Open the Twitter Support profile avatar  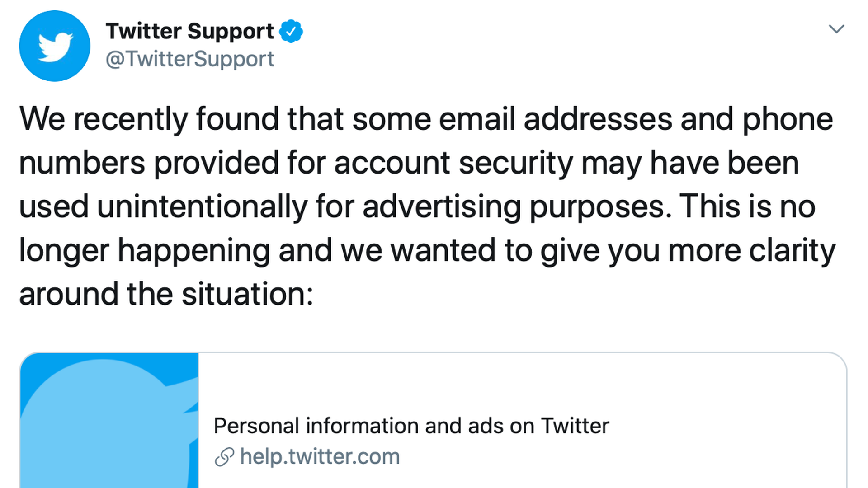(54, 46)
